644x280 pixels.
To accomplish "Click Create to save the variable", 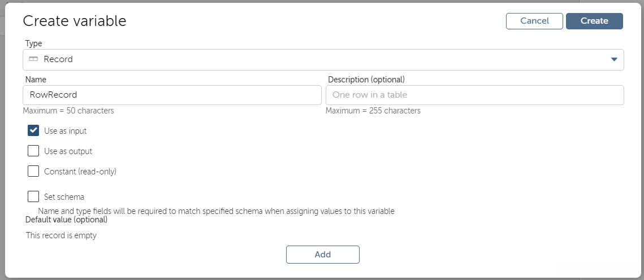I will (x=594, y=21).
